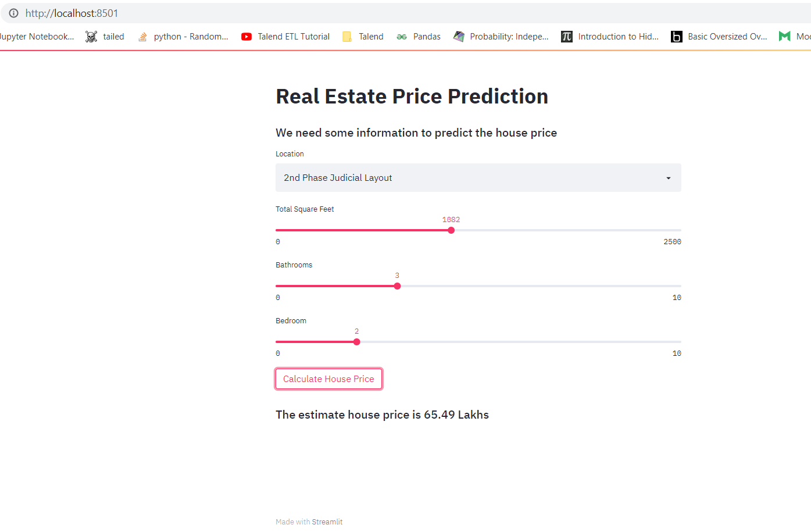Click the Total Square Feet slider handle

tap(451, 230)
